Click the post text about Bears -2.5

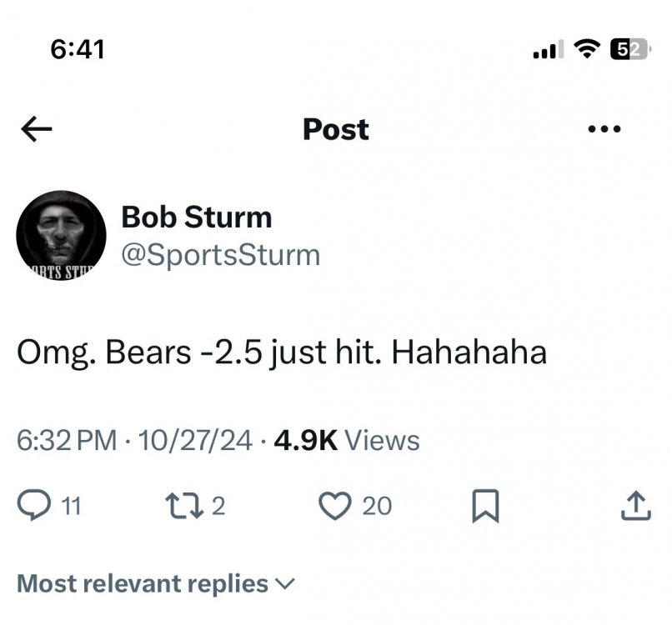282,352
